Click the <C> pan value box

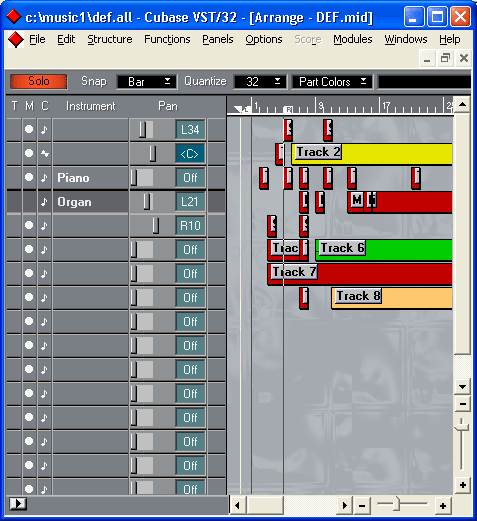(190, 154)
